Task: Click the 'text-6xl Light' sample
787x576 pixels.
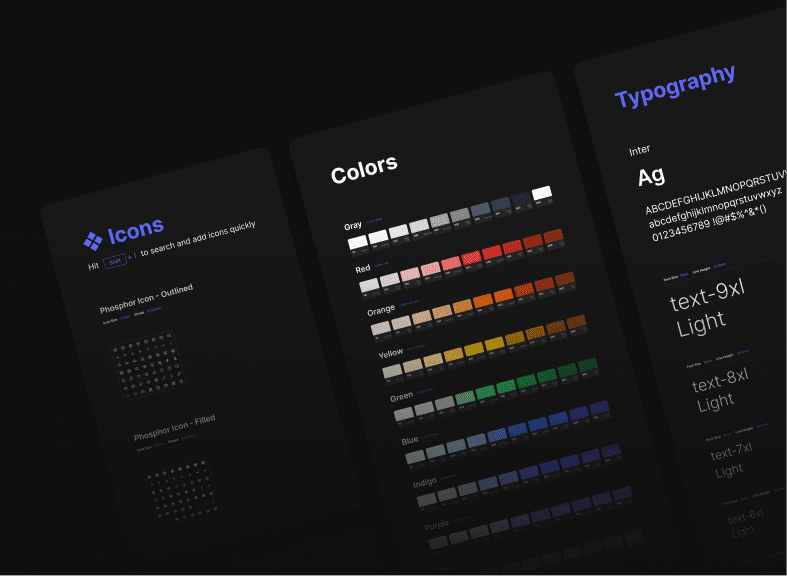Action: coord(745,523)
